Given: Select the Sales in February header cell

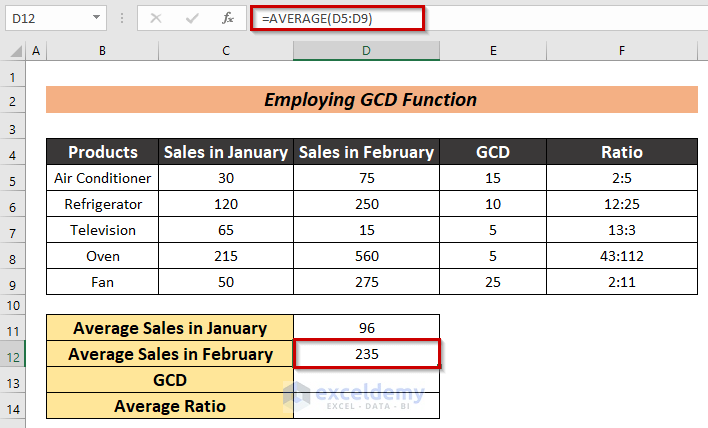Looking at the screenshot, I should (366, 152).
